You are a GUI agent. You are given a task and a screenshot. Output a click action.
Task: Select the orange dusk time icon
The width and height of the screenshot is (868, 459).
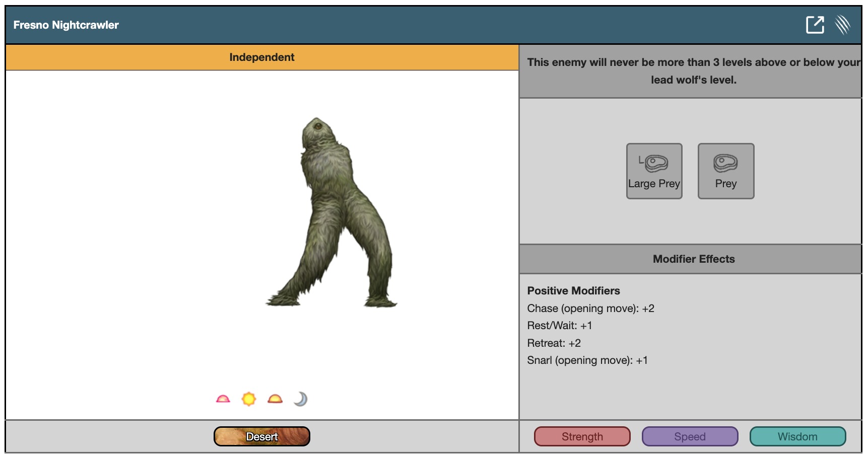click(x=275, y=399)
